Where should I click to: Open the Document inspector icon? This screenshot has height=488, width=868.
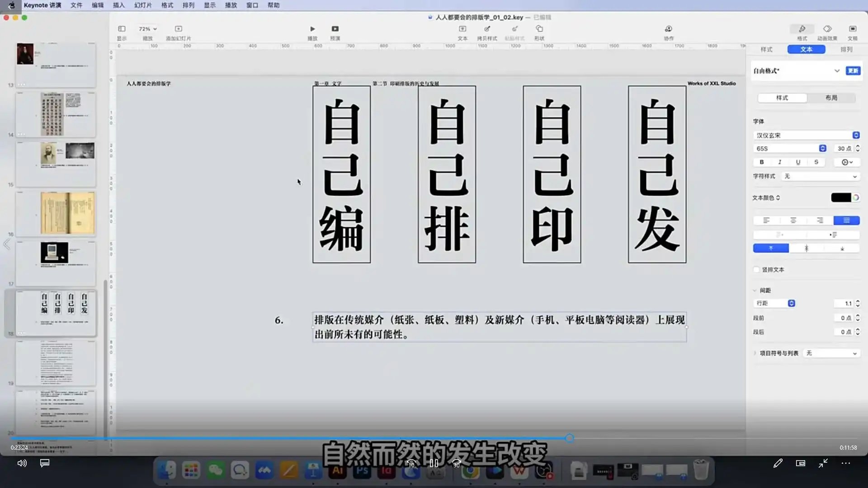pyautogui.click(x=852, y=29)
